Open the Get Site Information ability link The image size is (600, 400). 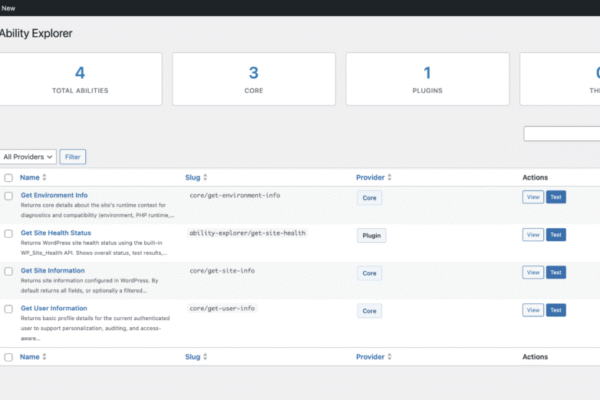pos(52,271)
